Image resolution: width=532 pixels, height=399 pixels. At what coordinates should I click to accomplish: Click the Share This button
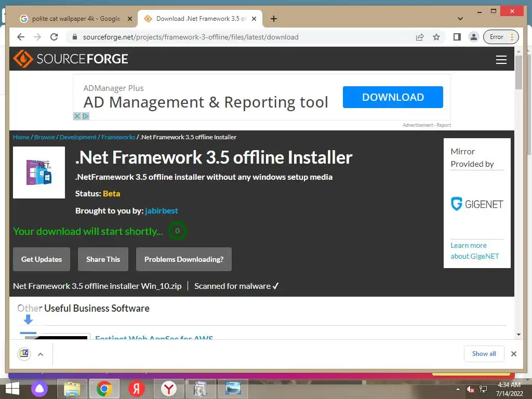point(103,259)
